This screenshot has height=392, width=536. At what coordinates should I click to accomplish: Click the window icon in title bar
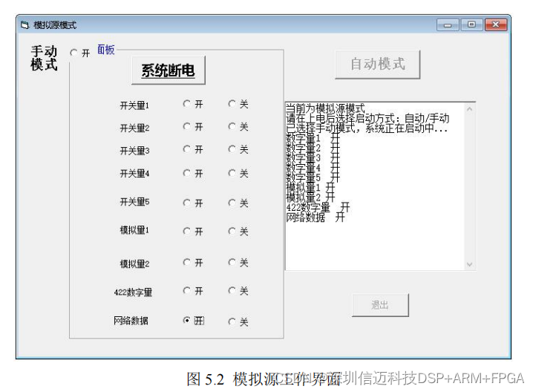click(x=24, y=25)
